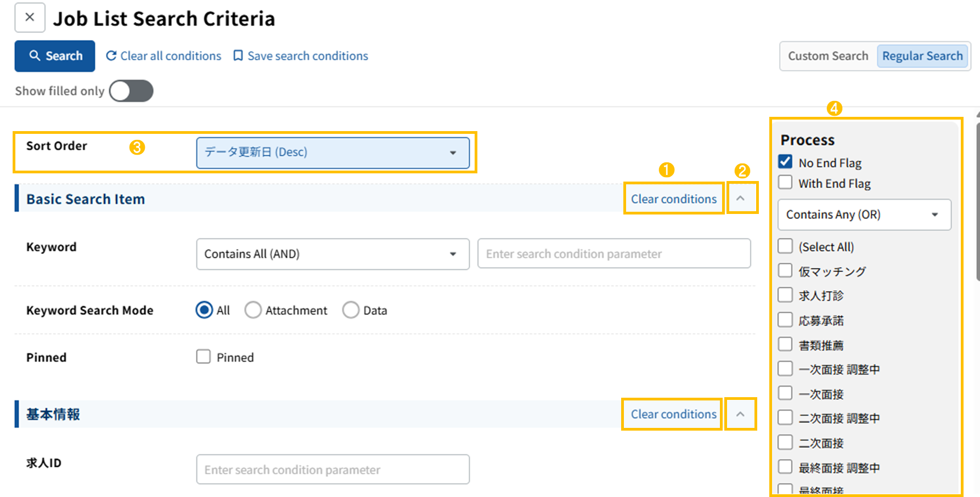Open the Contains Any (OR) dropdown
Viewport: 980px width, 497px height.
pyautogui.click(x=864, y=214)
